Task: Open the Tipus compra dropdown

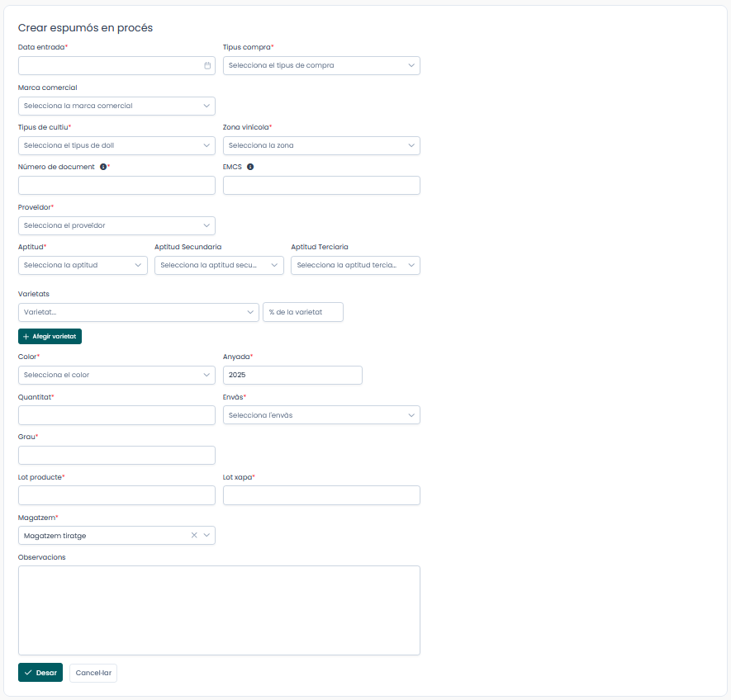Action: [321, 66]
